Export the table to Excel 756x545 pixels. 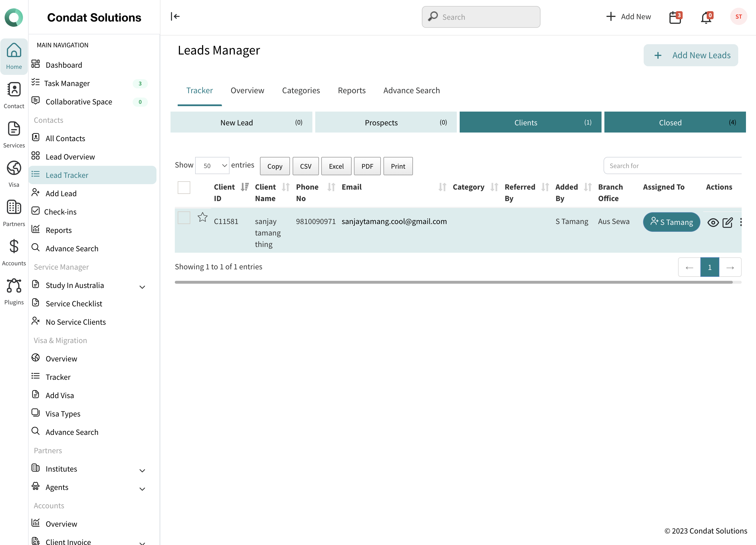tap(336, 166)
